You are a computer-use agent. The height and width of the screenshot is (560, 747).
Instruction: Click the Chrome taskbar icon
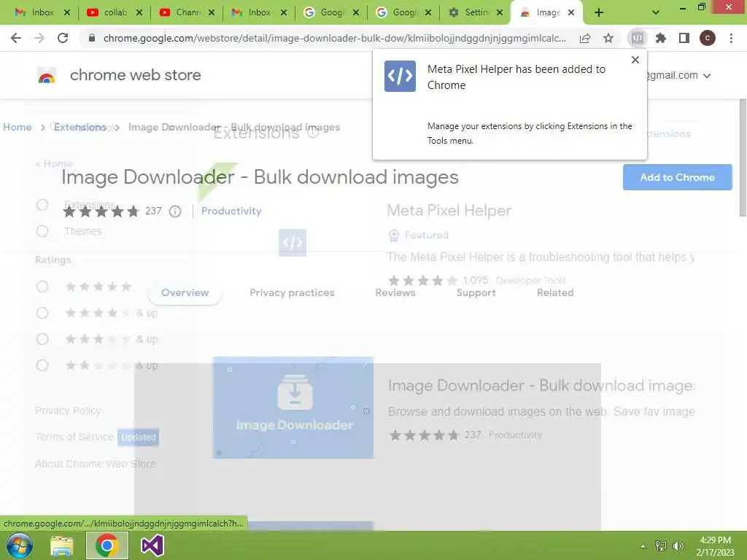107,545
